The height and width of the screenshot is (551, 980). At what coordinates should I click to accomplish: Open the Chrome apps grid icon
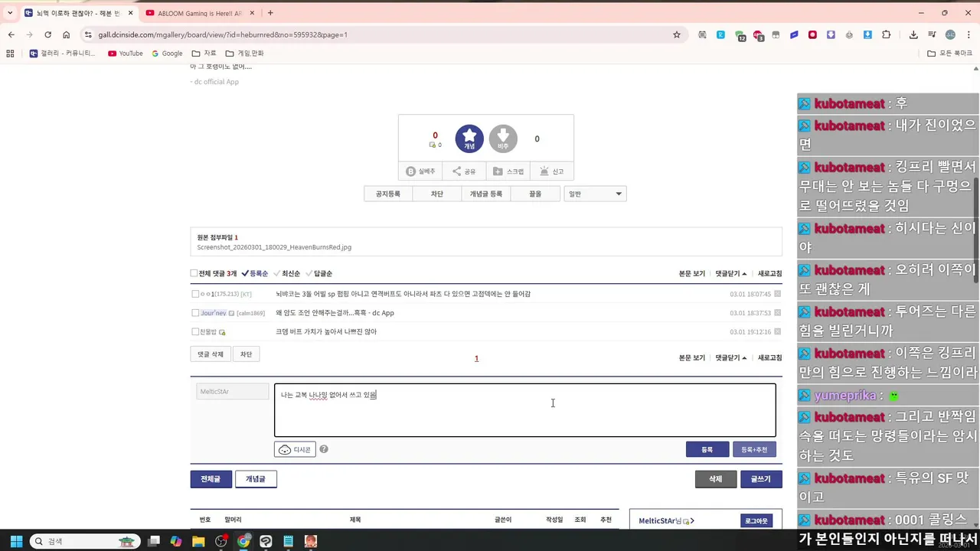pyautogui.click(x=10, y=54)
